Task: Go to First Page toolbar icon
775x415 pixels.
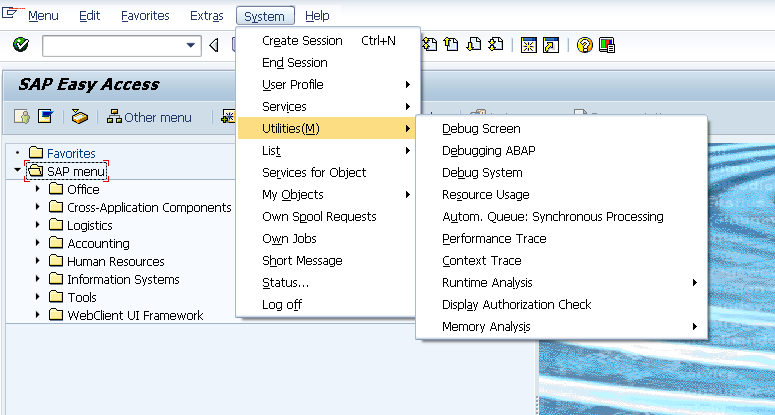Action: point(430,44)
